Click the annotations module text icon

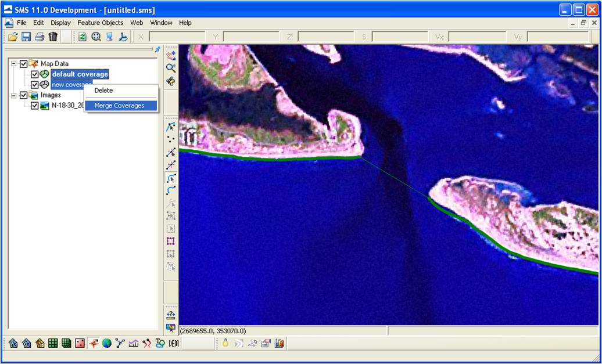point(160,344)
